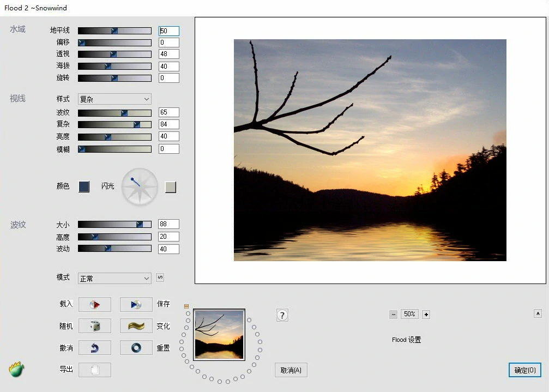Click the 复杂 value field showing 84

[169, 124]
